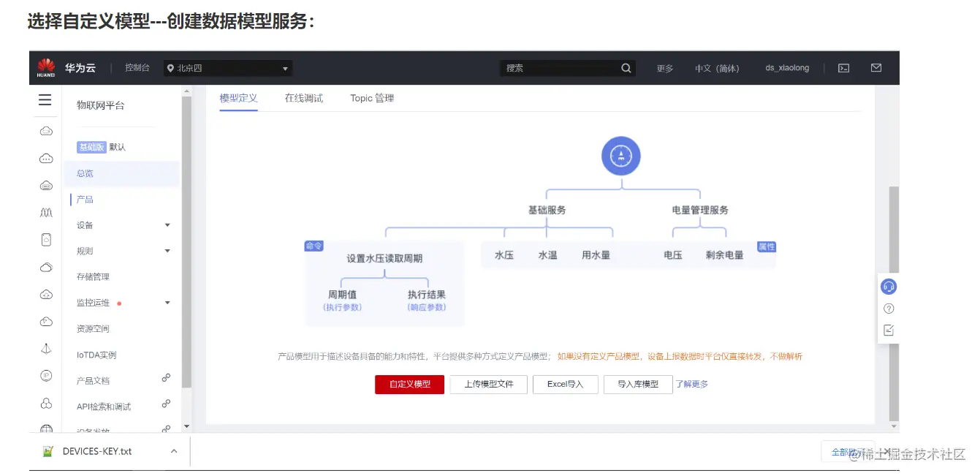This screenshot has height=476, width=980.
Task: Open the 中文 (简体) language menu
Action: (x=717, y=68)
